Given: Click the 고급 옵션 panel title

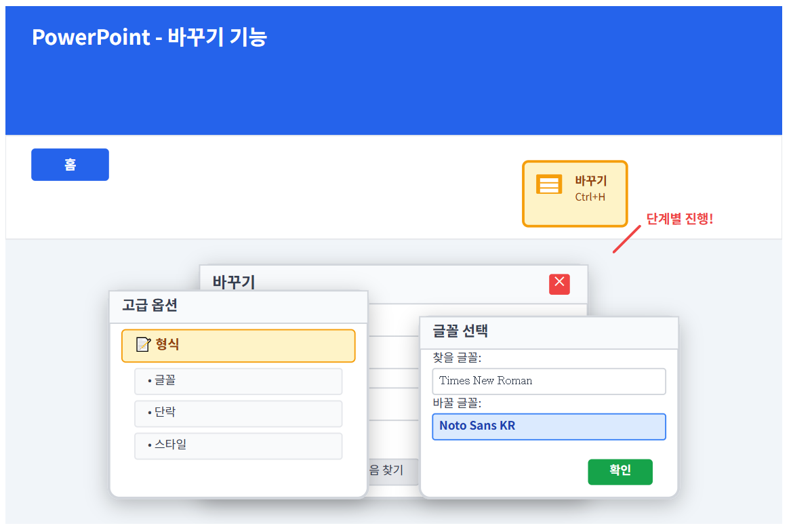Looking at the screenshot, I should point(150,305).
